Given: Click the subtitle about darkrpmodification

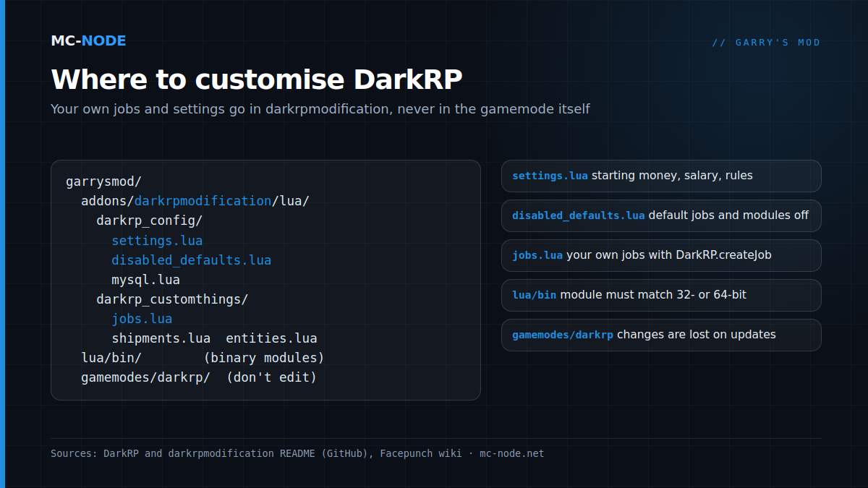Looking at the screenshot, I should (x=320, y=109).
